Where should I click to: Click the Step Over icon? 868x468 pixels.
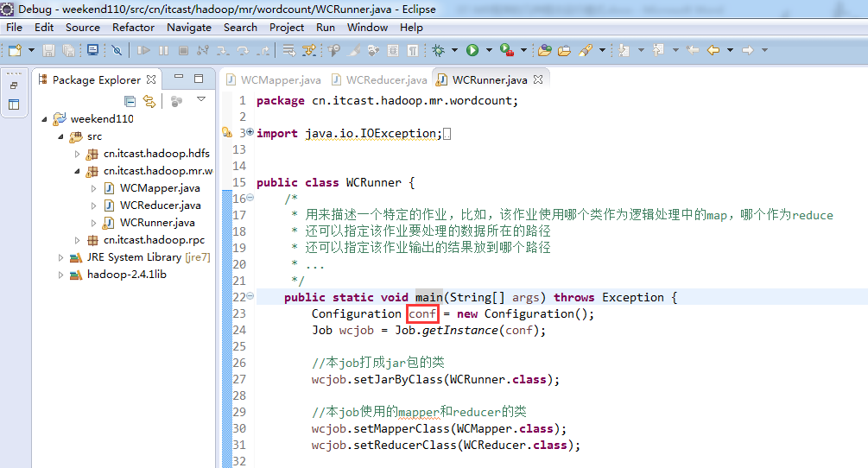(243, 50)
